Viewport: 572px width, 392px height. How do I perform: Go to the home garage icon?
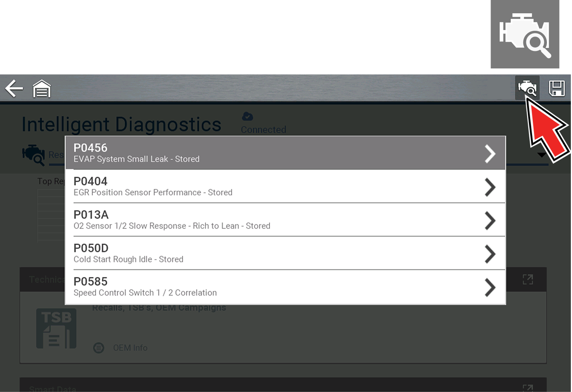click(41, 89)
